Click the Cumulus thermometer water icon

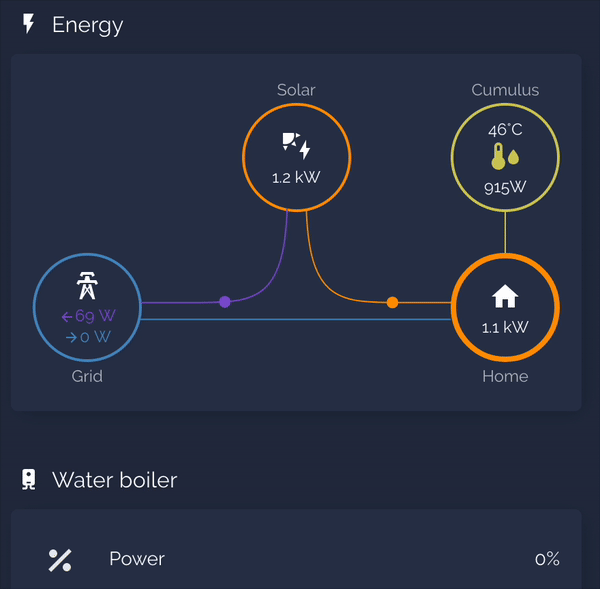505,157
